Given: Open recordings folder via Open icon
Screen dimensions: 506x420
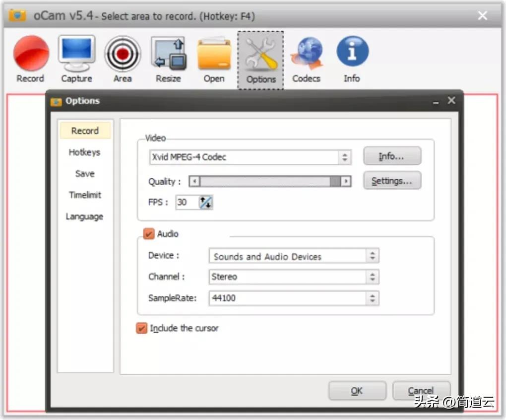Looking at the screenshot, I should (214, 54).
